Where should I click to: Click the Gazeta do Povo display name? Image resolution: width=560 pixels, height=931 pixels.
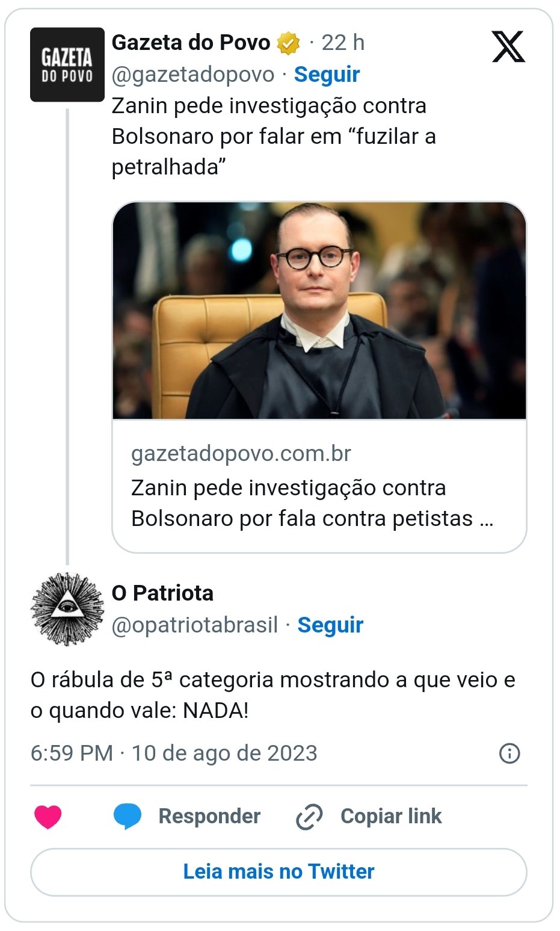pos(191,43)
